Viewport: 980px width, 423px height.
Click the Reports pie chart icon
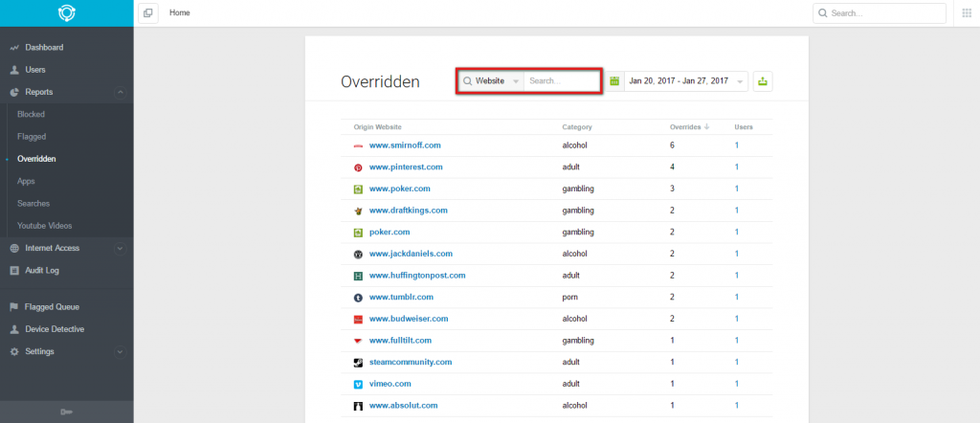(13, 92)
